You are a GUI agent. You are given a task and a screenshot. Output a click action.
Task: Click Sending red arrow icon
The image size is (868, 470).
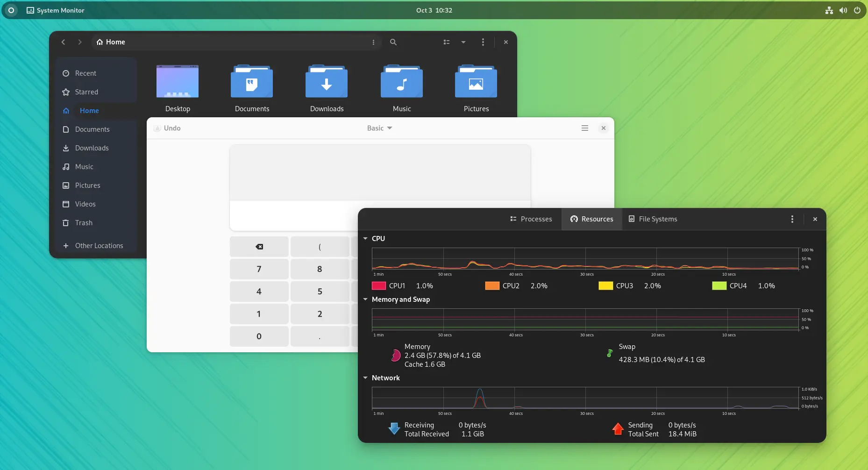618,429
